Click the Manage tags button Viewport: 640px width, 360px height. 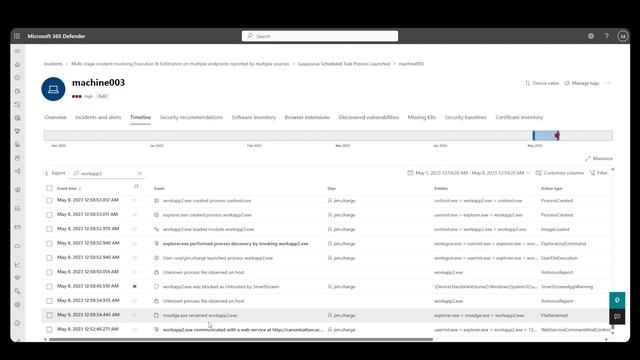(x=582, y=83)
